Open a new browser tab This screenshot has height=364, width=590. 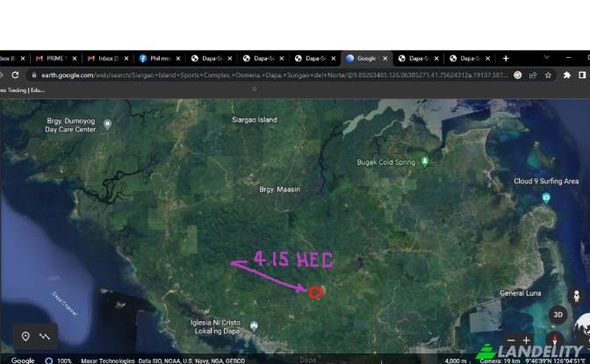tap(506, 58)
